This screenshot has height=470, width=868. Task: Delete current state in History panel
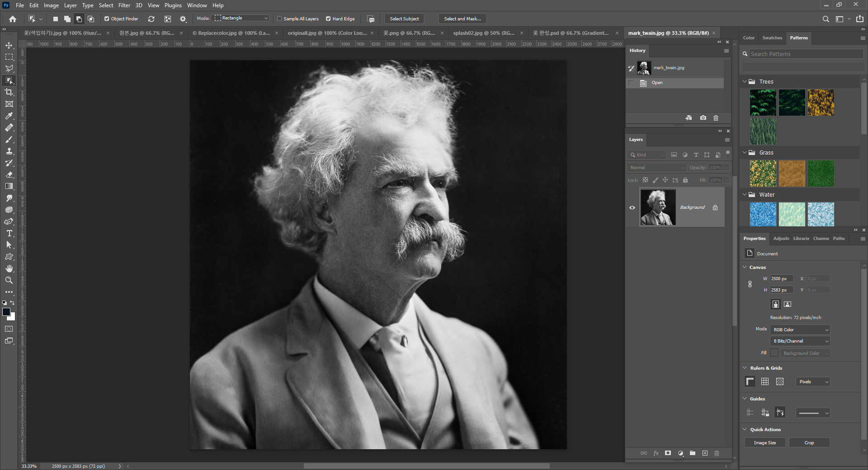(716, 118)
